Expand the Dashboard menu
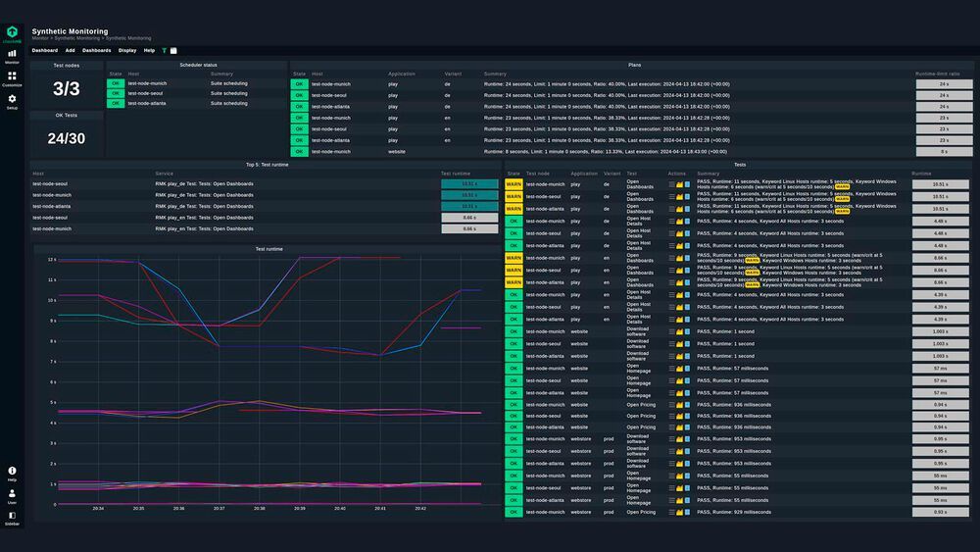The height and width of the screenshot is (552, 980). click(44, 50)
